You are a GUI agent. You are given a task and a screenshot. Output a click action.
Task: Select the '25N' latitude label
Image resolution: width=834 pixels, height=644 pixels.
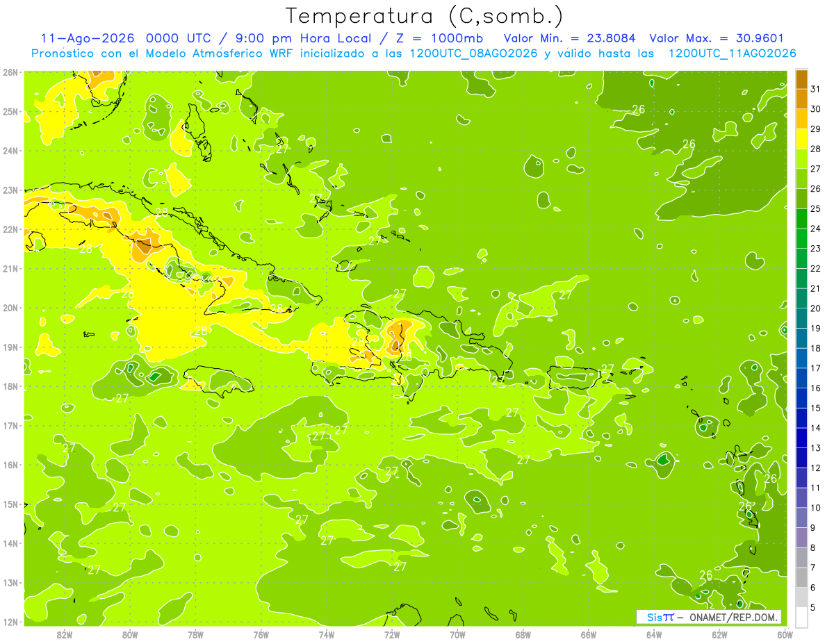tap(10, 111)
